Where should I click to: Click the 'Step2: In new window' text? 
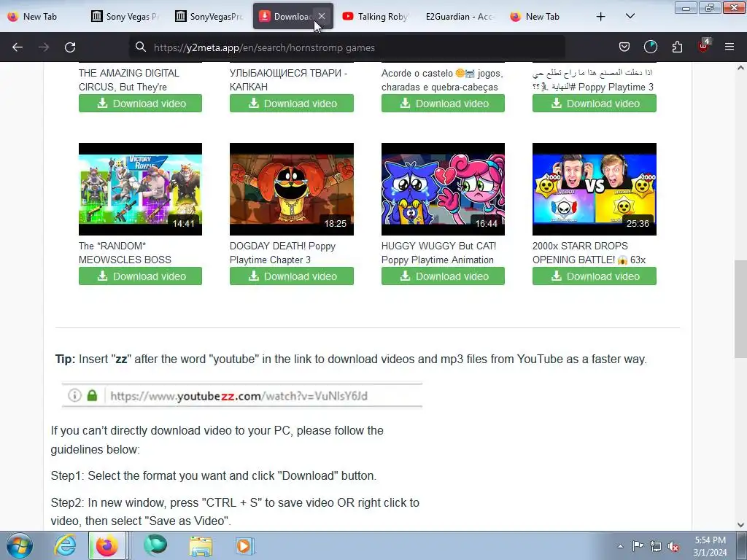click(x=235, y=511)
